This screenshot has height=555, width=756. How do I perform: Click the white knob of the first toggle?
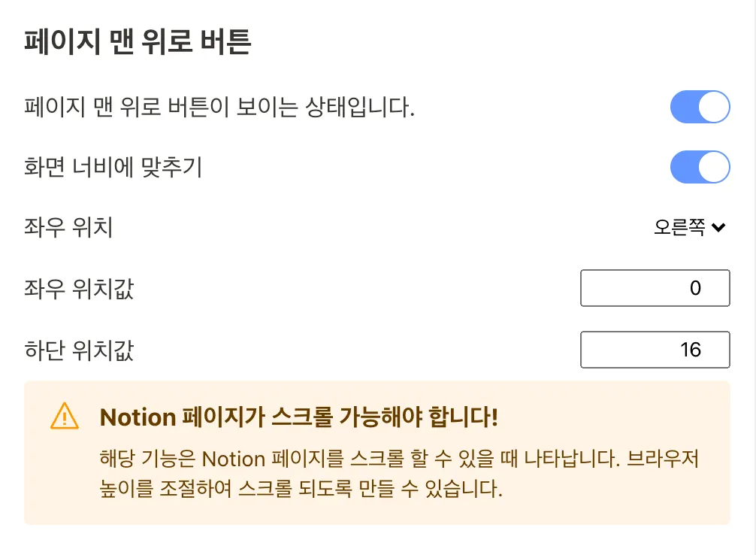[x=714, y=108]
